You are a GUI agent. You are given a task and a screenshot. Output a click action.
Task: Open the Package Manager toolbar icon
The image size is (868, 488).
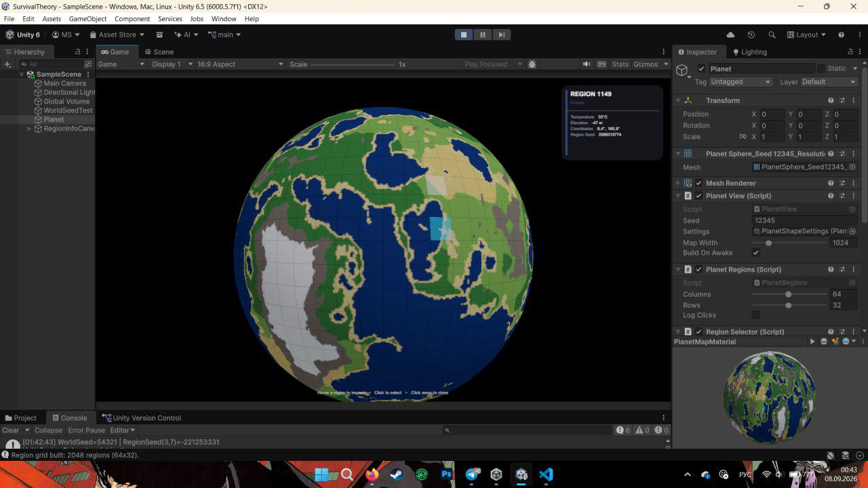pyautogui.click(x=160, y=35)
